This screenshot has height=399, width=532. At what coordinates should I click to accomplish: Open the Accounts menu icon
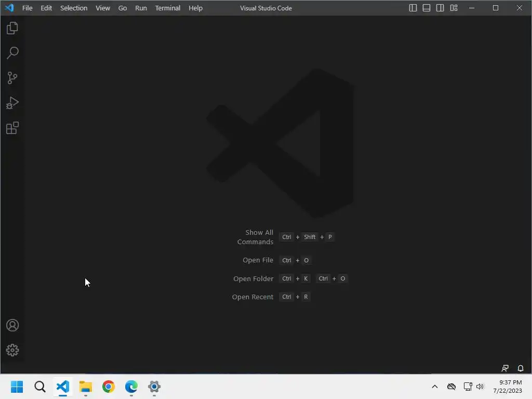coord(12,325)
